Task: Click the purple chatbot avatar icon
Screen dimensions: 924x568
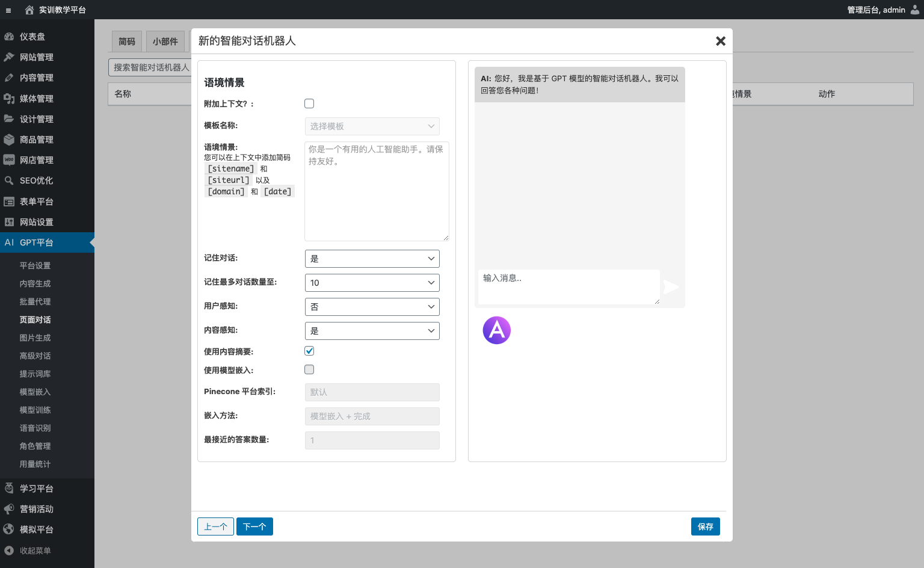Action: [497, 330]
